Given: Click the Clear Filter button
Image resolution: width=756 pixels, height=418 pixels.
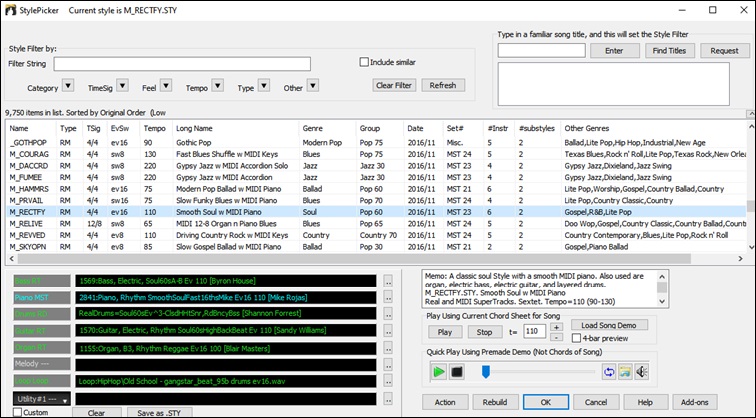Looking at the screenshot, I should (x=394, y=85).
